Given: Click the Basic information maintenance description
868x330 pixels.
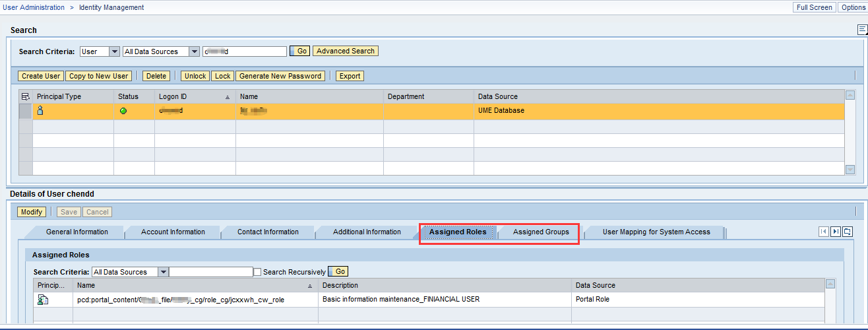Looking at the screenshot, I should (x=445, y=300).
